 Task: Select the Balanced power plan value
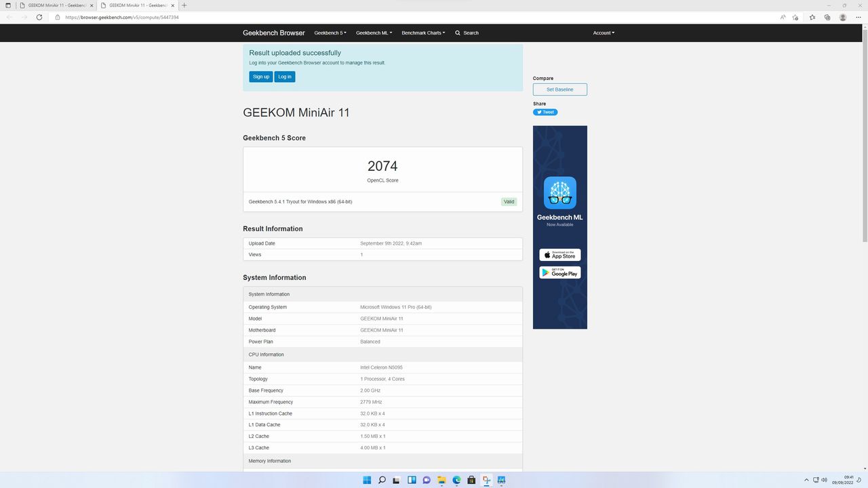[x=370, y=342]
